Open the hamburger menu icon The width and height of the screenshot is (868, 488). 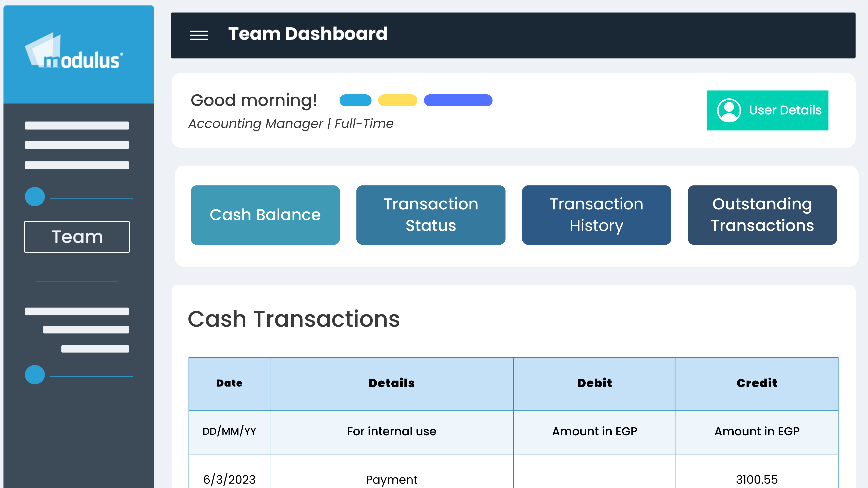point(199,35)
